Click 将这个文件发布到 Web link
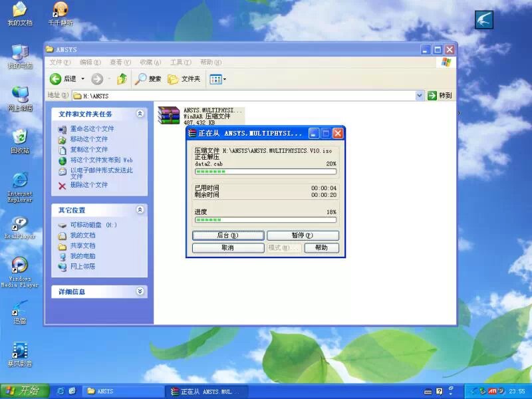This screenshot has width=532, height=399. [102, 160]
